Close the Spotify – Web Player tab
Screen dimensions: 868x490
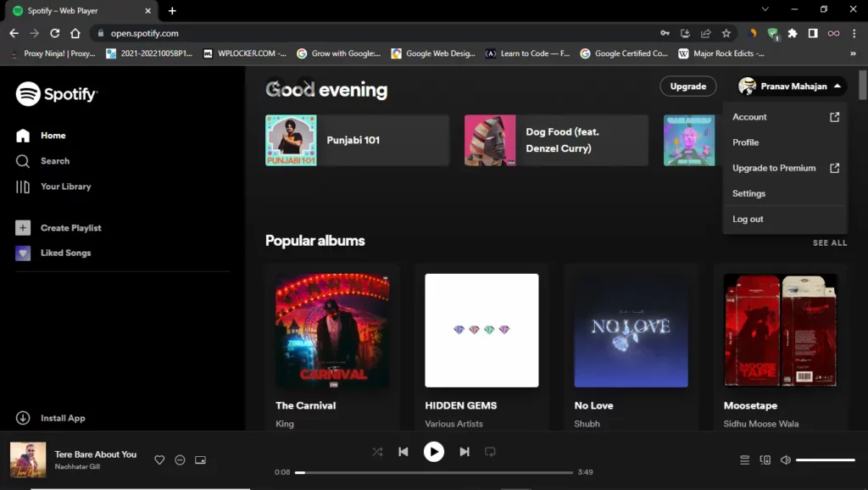point(147,10)
